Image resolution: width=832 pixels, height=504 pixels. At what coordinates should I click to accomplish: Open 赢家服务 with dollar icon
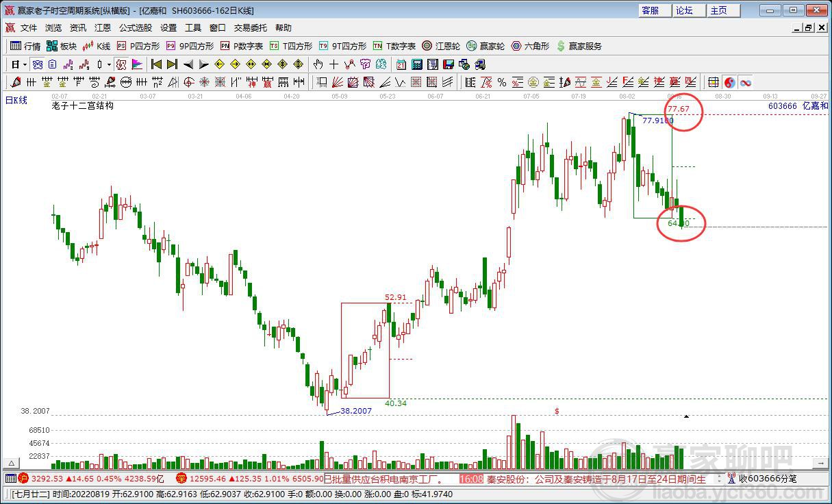tap(579, 46)
